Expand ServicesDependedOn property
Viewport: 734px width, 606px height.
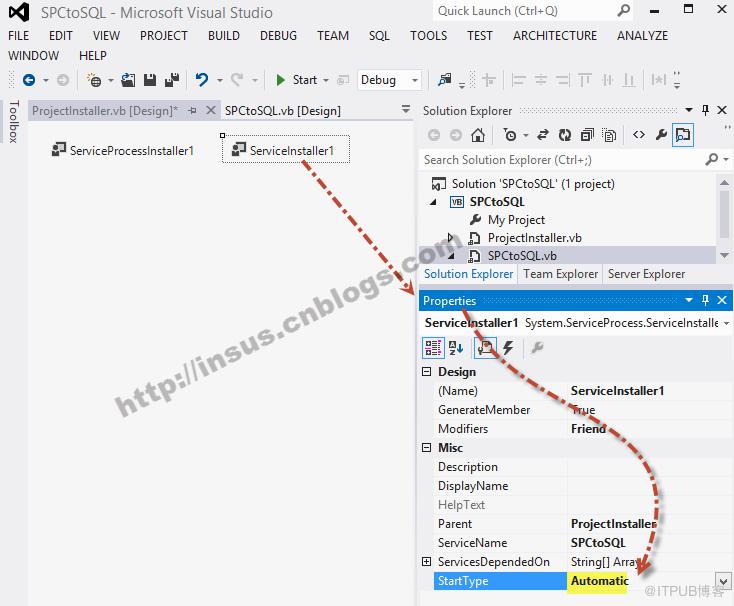[426, 562]
